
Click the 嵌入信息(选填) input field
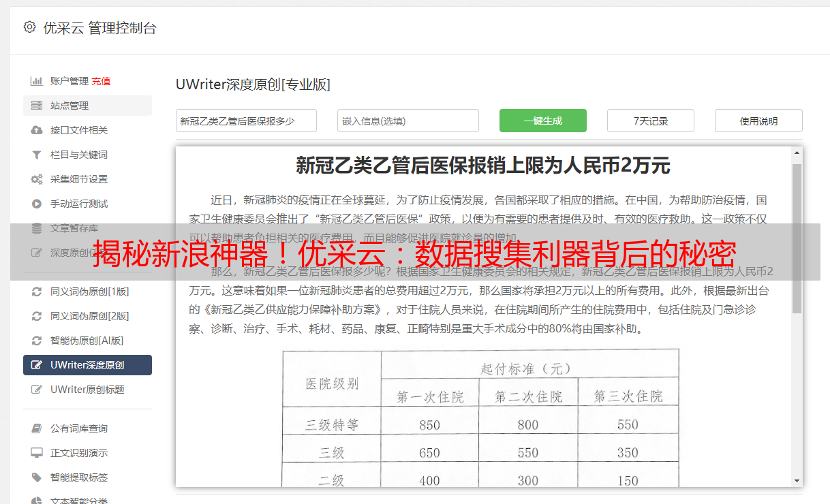coord(408,121)
